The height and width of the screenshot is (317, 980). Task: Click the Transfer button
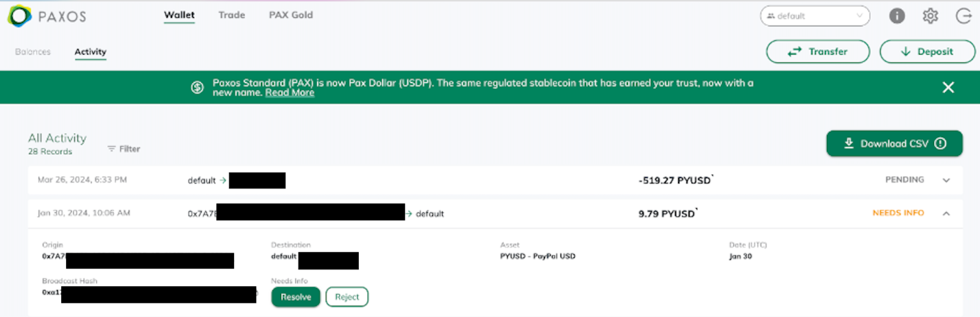[818, 52]
